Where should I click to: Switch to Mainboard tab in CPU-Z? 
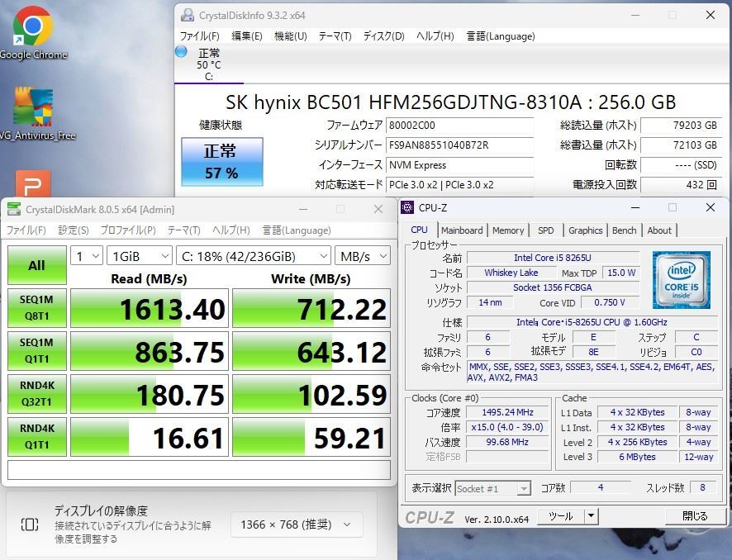tap(462, 230)
